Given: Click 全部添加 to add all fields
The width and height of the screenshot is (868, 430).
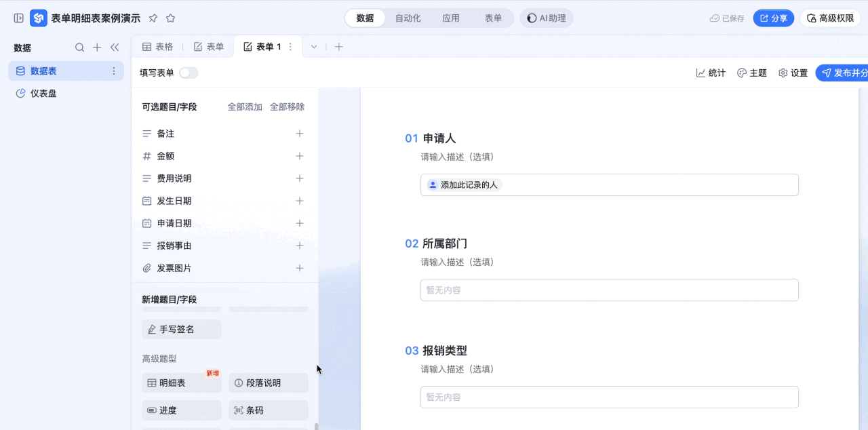Looking at the screenshot, I should [x=245, y=107].
